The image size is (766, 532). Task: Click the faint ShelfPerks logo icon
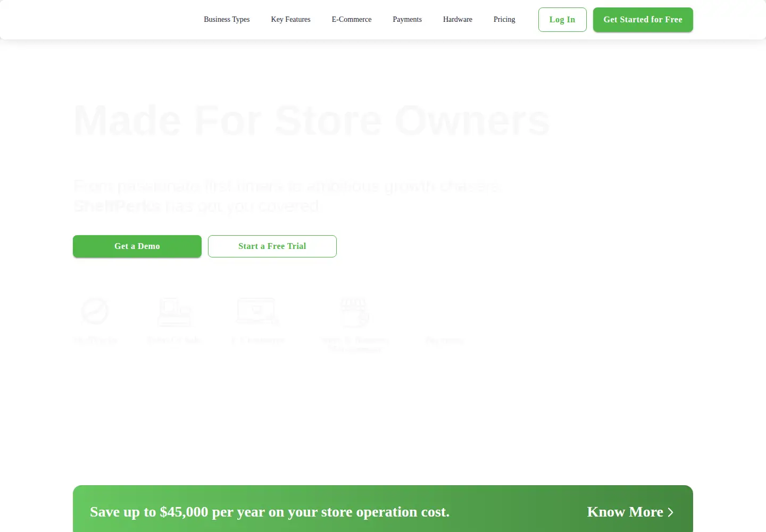(95, 311)
